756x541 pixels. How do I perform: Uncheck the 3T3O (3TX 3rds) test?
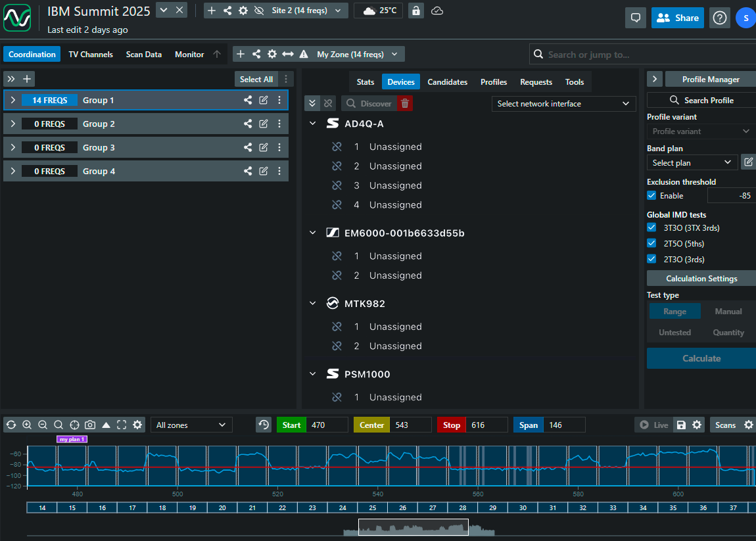point(651,227)
